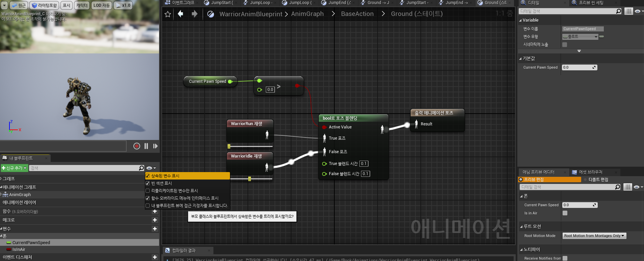Click the favorites star icon in graph toolbar

(x=168, y=14)
